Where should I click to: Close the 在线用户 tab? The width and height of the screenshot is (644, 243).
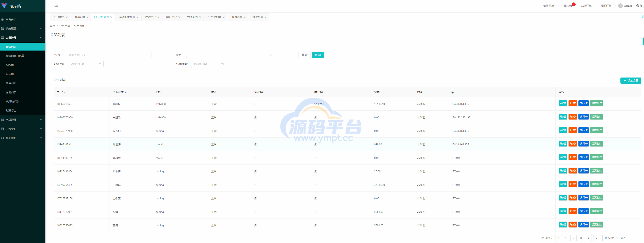click(x=158, y=17)
